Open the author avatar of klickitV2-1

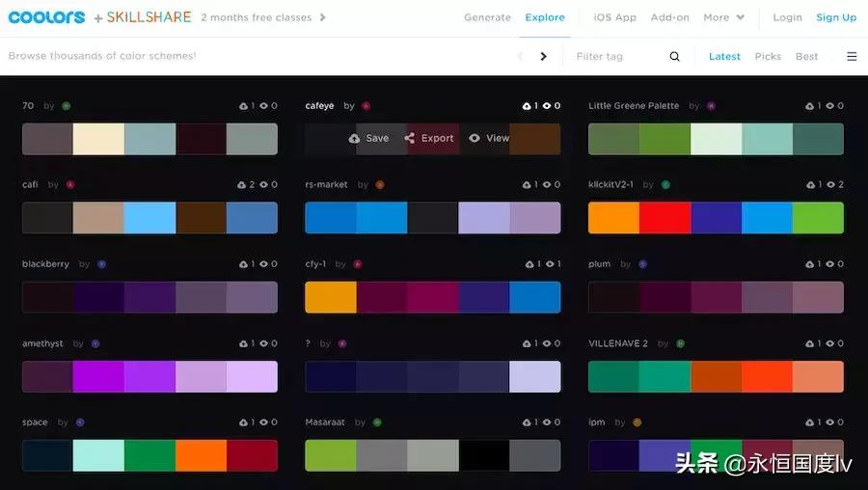[665, 184]
